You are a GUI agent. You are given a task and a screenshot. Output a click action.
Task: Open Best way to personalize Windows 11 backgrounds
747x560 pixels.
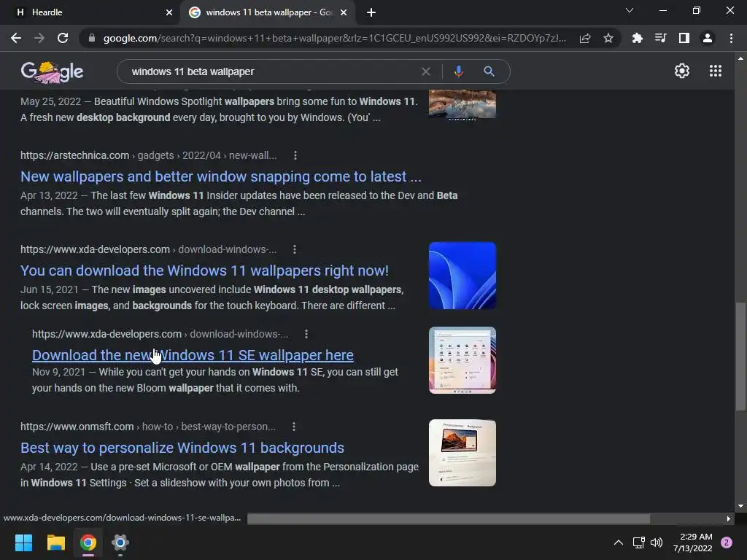click(182, 448)
